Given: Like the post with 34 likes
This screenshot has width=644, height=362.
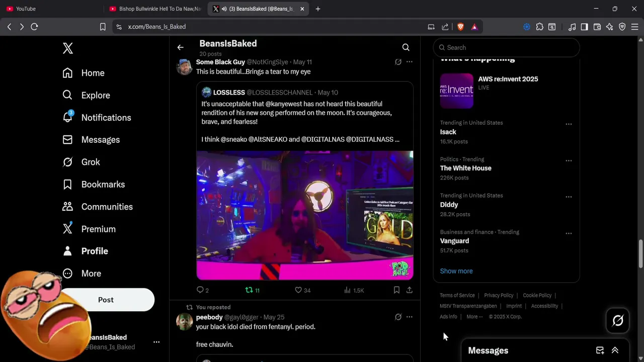Looking at the screenshot, I should 302,290.
